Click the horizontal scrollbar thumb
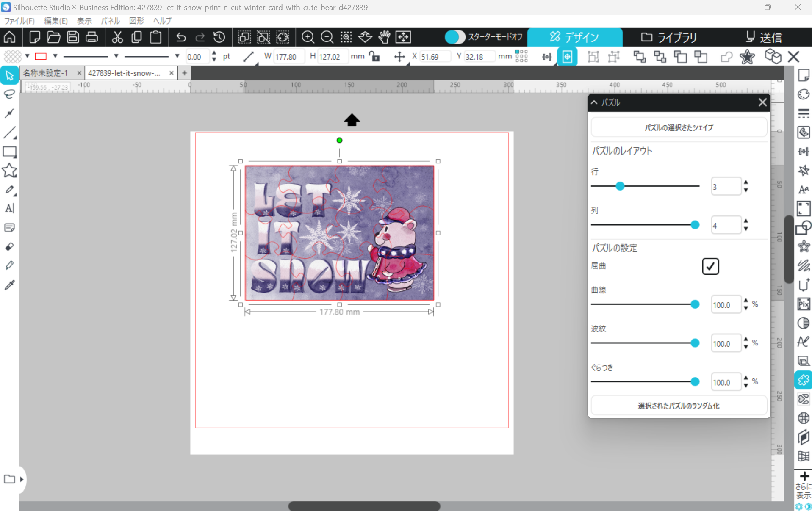This screenshot has width=812, height=511. click(x=364, y=506)
